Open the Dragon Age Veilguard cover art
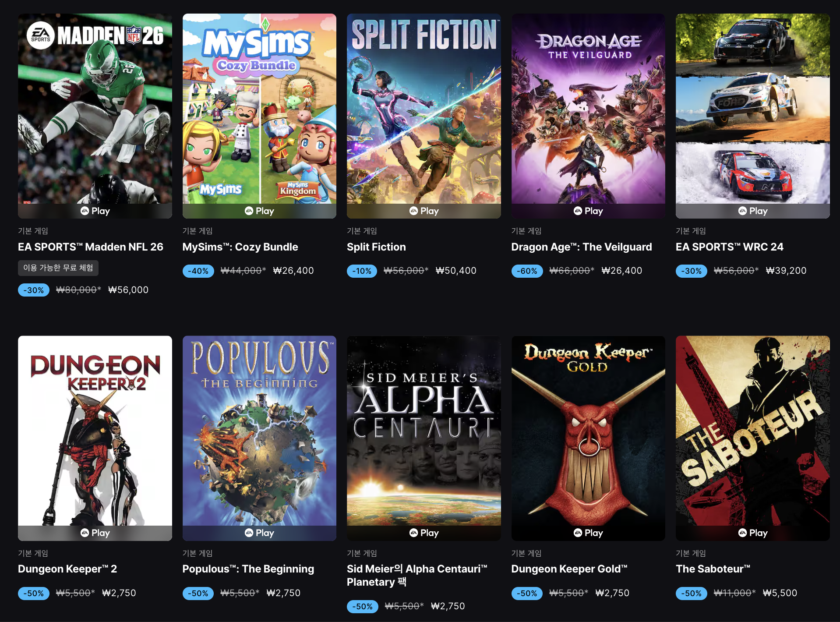Screen dimensions: 840x622 (x=588, y=109)
